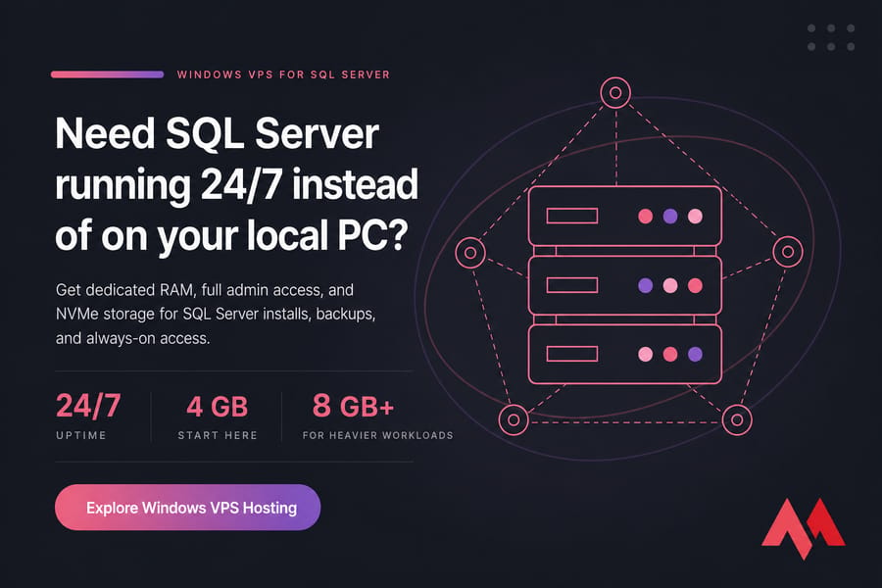Click the red M logo
This screenshot has width=882, height=588.
point(803,528)
